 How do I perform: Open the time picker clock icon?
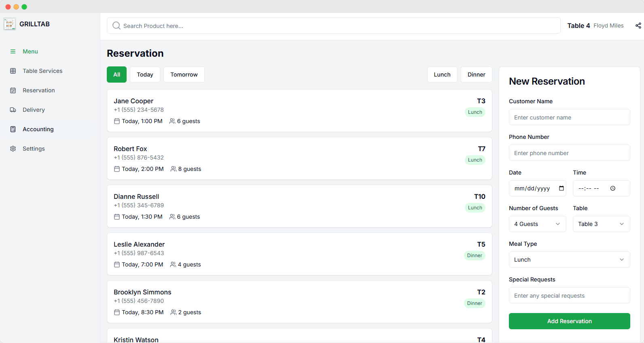click(612, 188)
